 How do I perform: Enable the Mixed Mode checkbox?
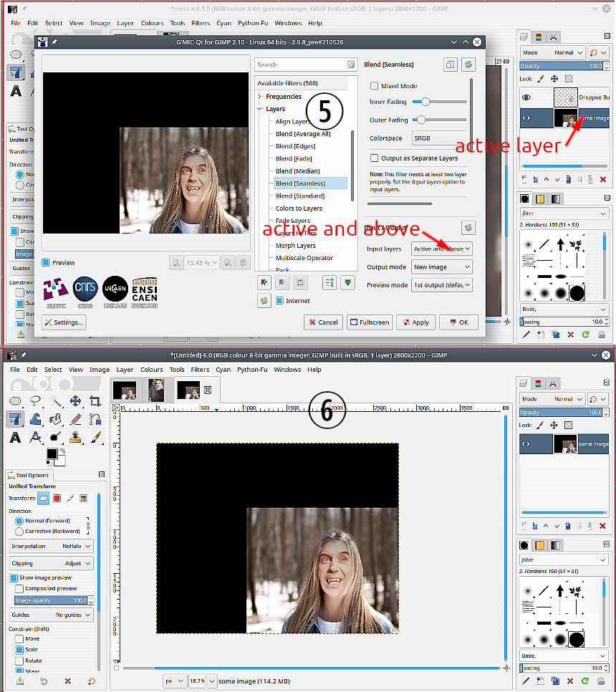374,86
